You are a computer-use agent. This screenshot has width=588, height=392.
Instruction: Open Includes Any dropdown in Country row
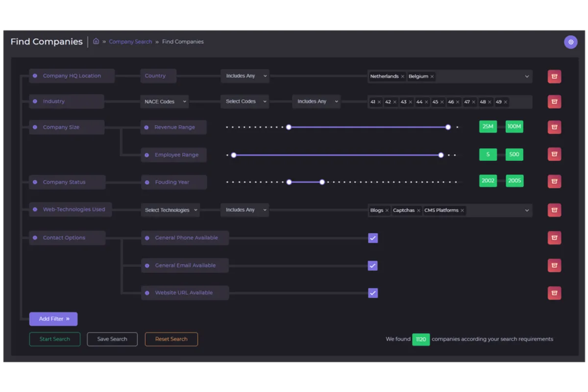coord(245,76)
